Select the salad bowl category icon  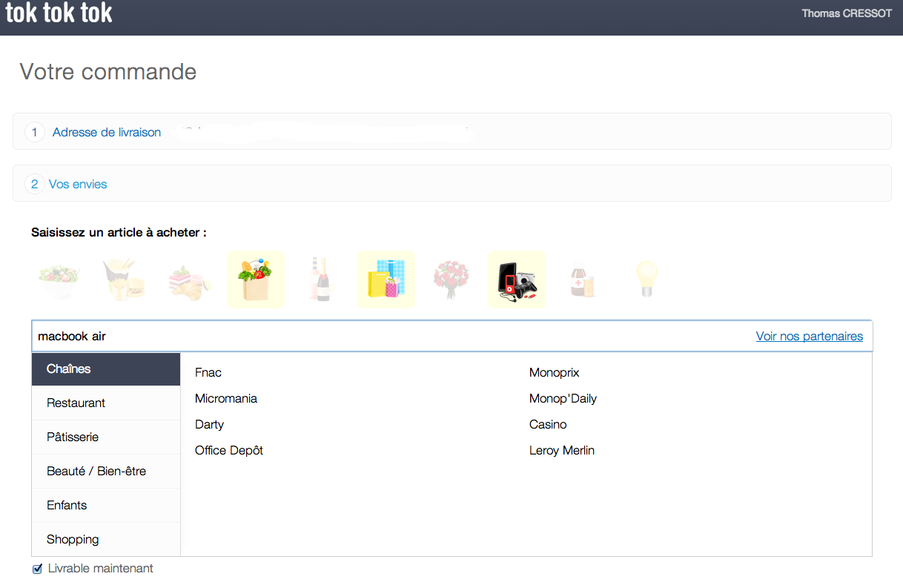(59, 280)
